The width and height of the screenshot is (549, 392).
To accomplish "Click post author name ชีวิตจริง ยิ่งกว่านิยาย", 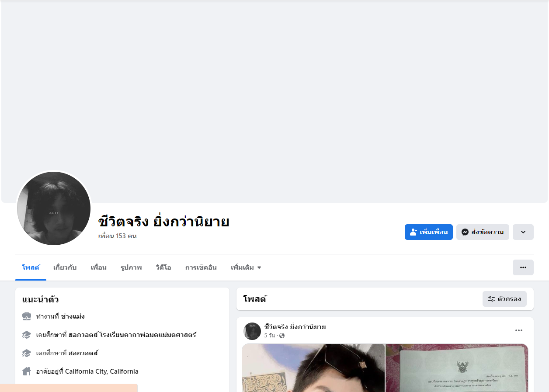I will [x=295, y=327].
